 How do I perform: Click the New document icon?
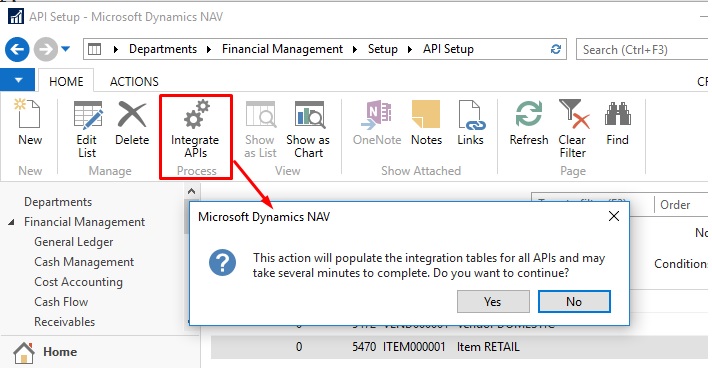(29, 114)
